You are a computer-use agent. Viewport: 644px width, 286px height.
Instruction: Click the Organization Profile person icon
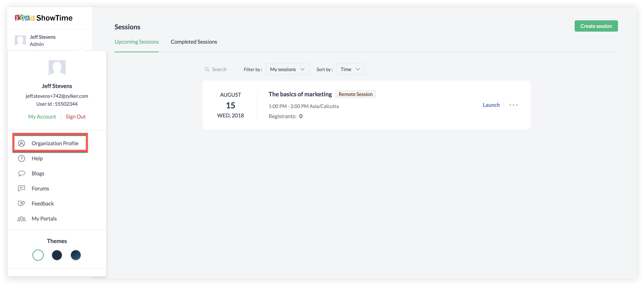click(21, 143)
